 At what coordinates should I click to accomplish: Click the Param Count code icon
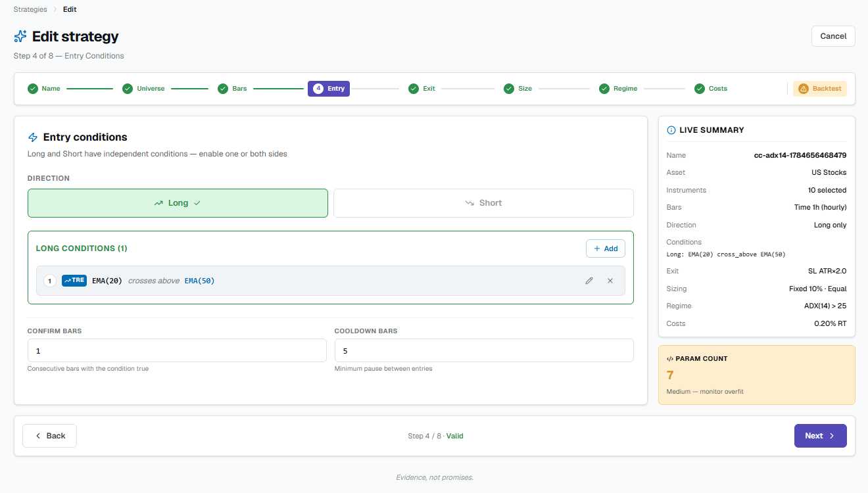point(670,359)
